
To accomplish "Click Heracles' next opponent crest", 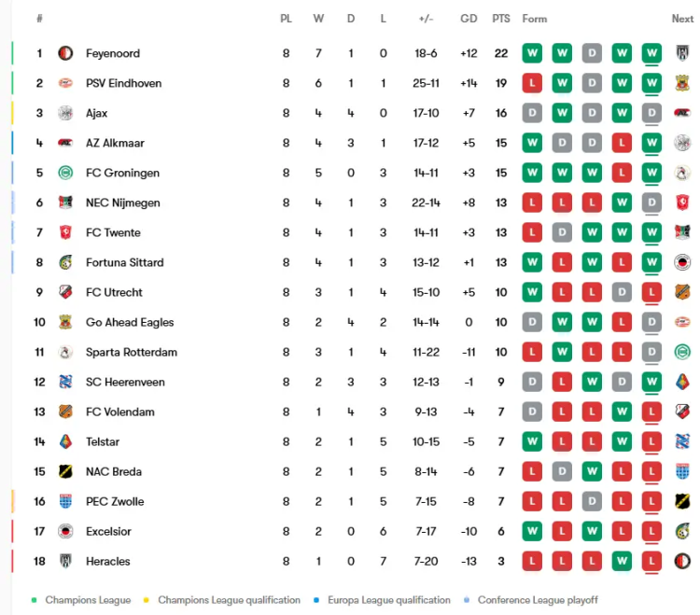I will tap(682, 561).
